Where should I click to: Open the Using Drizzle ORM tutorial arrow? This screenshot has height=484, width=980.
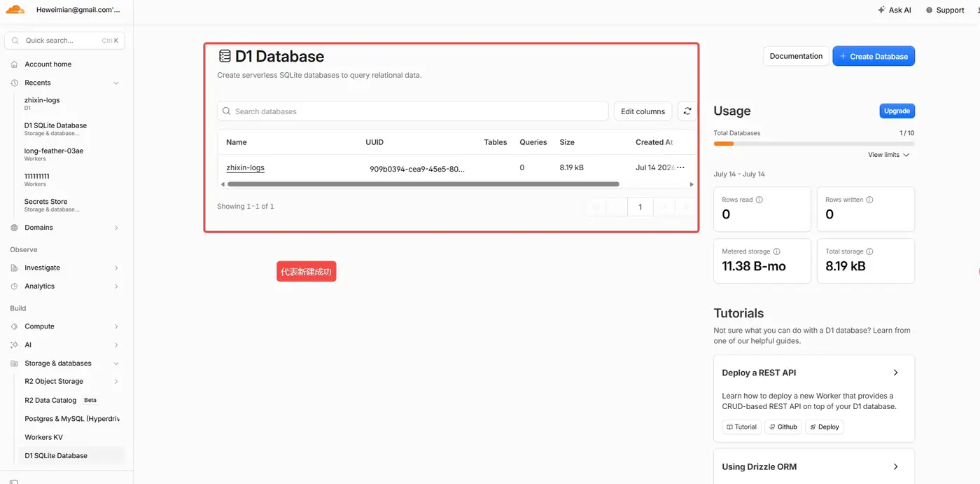pos(896,466)
